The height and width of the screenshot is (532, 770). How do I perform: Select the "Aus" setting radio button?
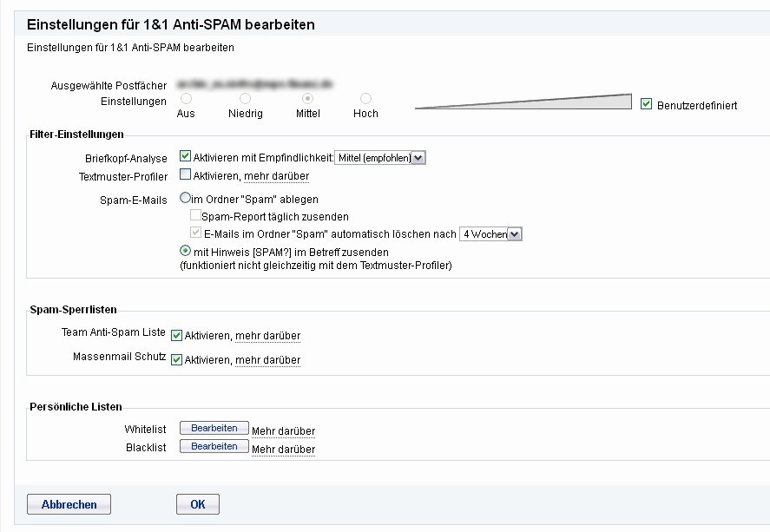pos(186,99)
